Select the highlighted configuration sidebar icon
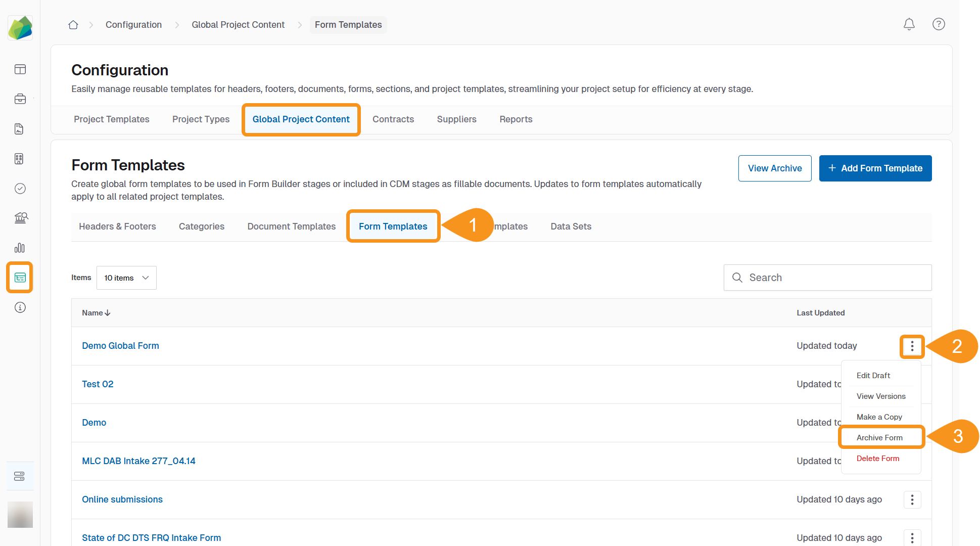Image resolution: width=980 pixels, height=546 pixels. coord(20,278)
